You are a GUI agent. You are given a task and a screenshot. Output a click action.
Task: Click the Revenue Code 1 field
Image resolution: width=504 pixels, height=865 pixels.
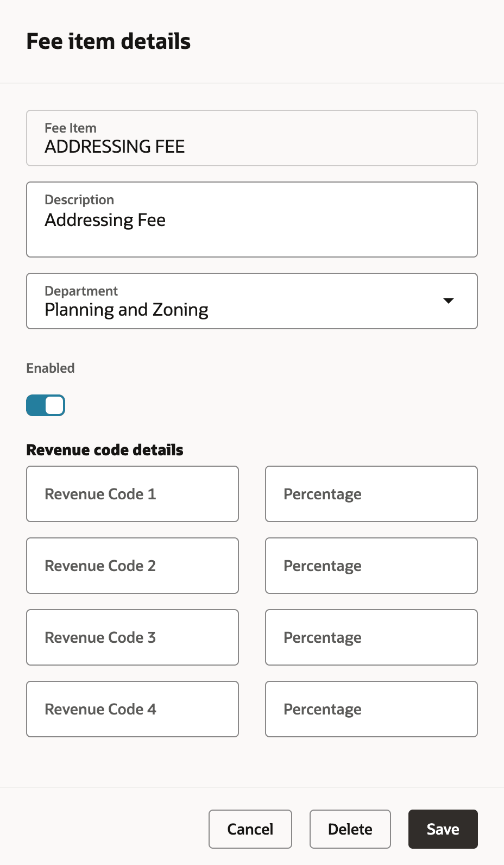132,494
